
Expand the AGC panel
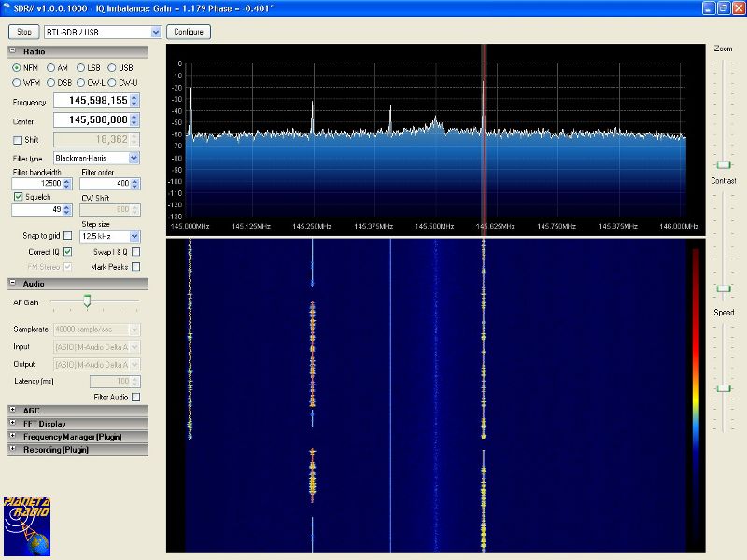point(13,410)
